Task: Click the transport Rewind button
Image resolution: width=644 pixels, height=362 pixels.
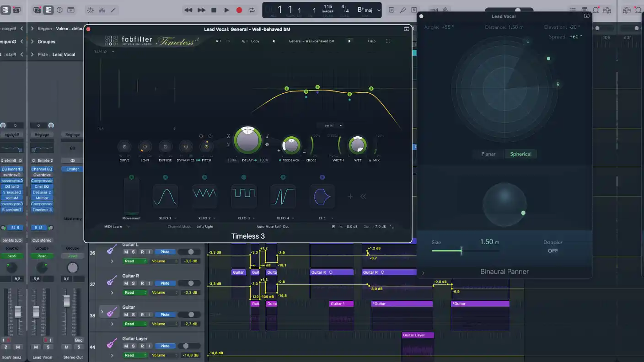Action: point(188,10)
